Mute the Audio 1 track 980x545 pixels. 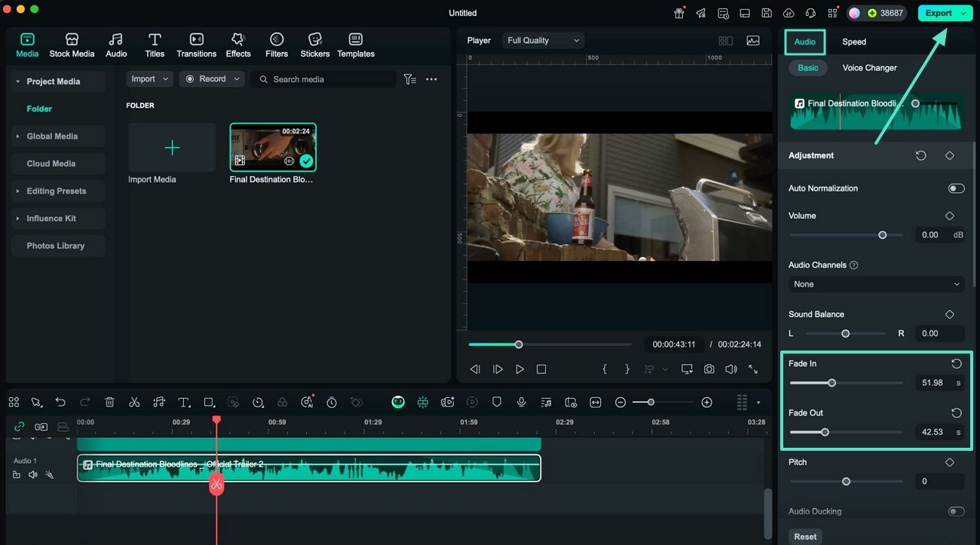[33, 475]
